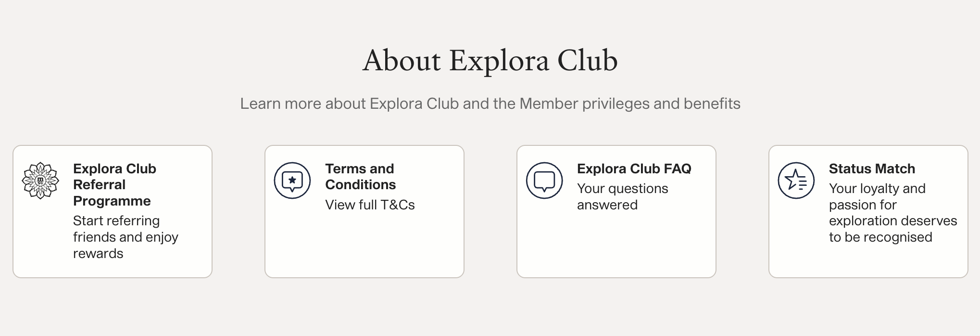This screenshot has height=336, width=980.
Task: Click the word 'Conditions' in the second card
Action: click(360, 185)
